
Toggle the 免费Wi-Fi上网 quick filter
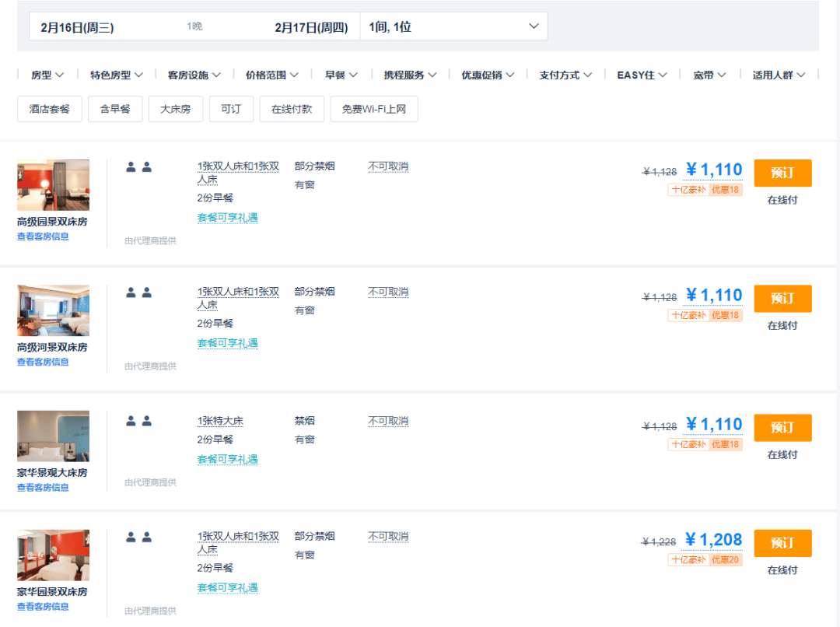pos(374,110)
